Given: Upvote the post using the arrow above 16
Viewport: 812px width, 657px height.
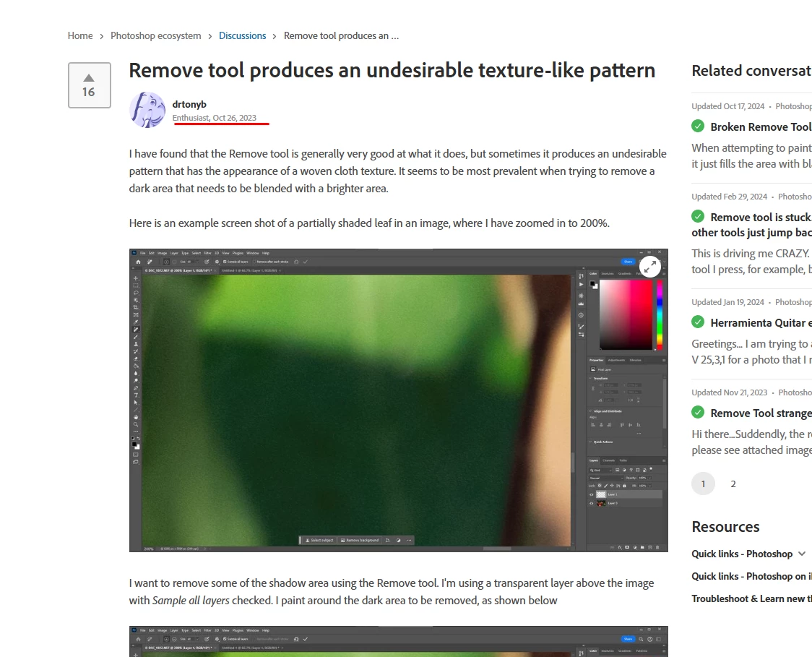Looking at the screenshot, I should [89, 78].
